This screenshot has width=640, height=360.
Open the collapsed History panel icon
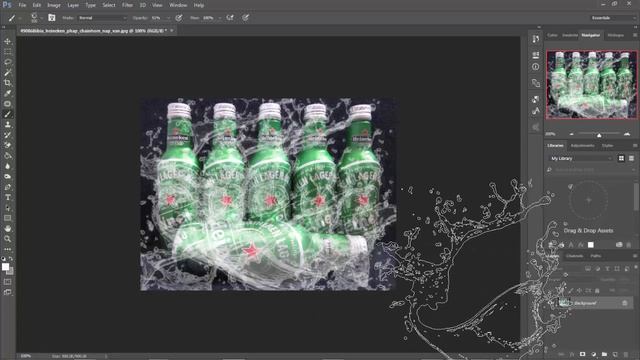click(536, 39)
